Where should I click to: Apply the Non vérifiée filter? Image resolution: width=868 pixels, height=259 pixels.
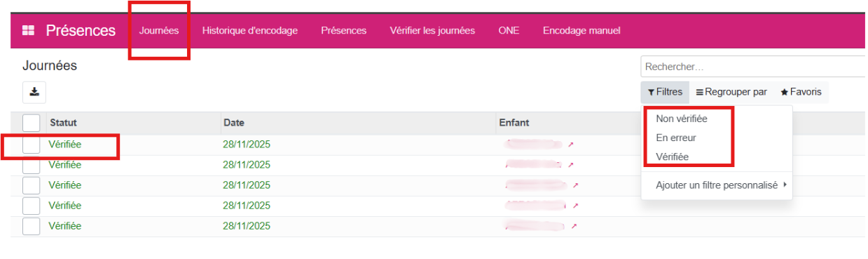click(682, 119)
